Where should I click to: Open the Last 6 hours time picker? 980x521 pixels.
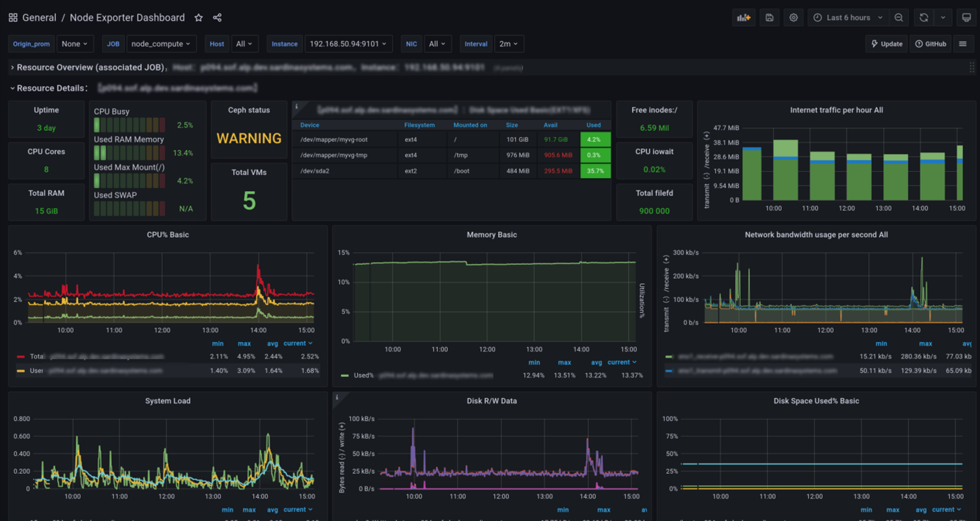[848, 17]
